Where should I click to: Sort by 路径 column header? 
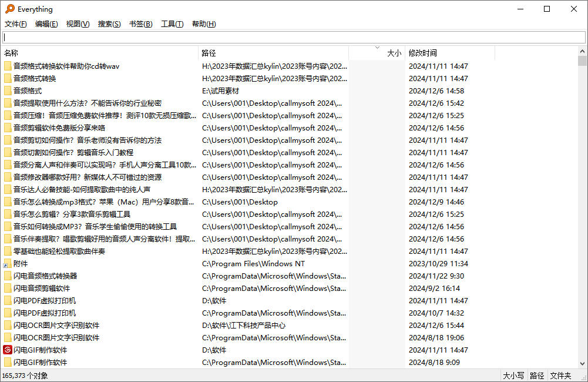(x=273, y=53)
